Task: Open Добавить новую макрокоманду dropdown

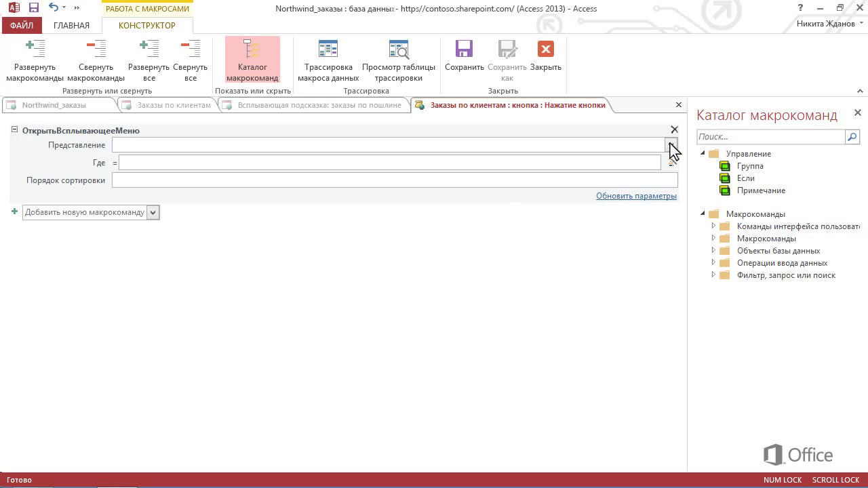Action: (153, 212)
